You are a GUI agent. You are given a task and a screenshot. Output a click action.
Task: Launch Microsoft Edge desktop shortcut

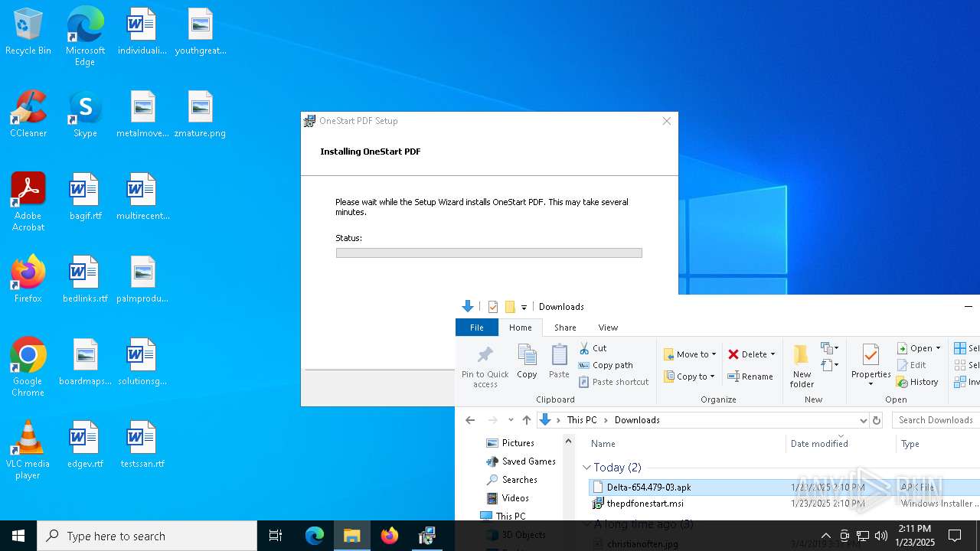[85, 37]
